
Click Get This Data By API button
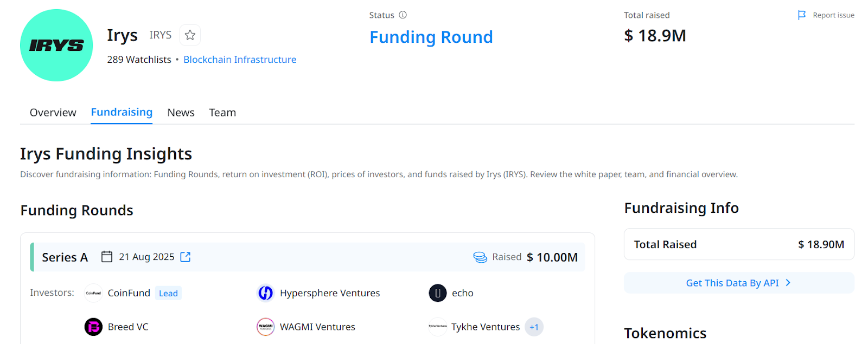point(738,283)
